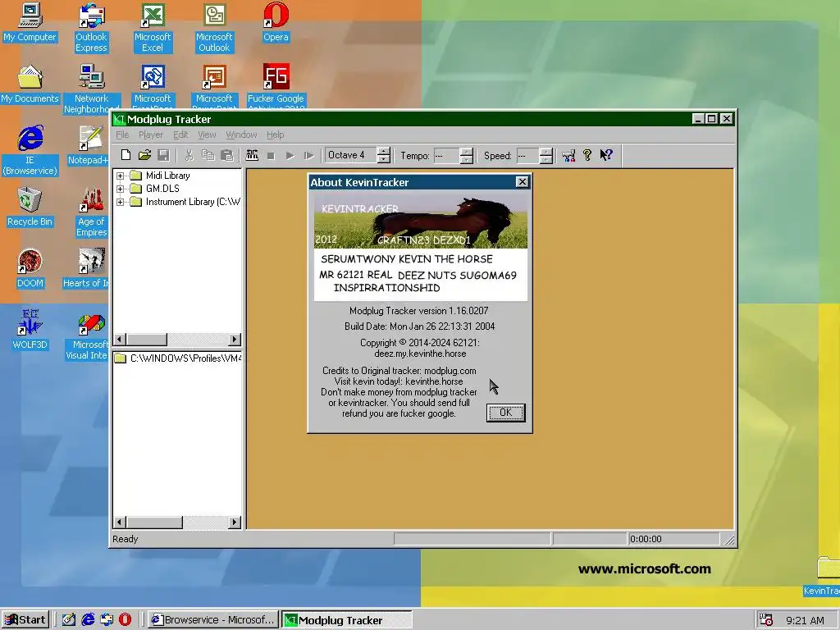The height and width of the screenshot is (630, 840).
Task: Click the Paste clipboard toolbar icon
Action: click(x=227, y=155)
